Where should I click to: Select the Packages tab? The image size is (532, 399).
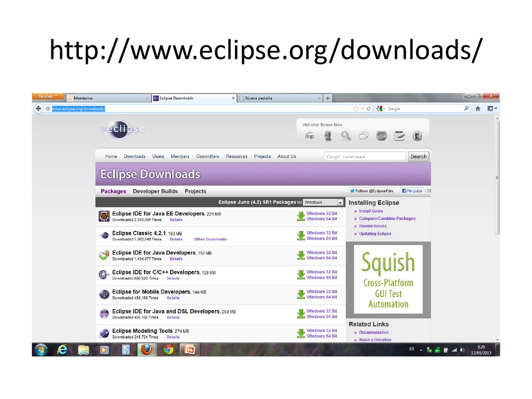(x=113, y=191)
